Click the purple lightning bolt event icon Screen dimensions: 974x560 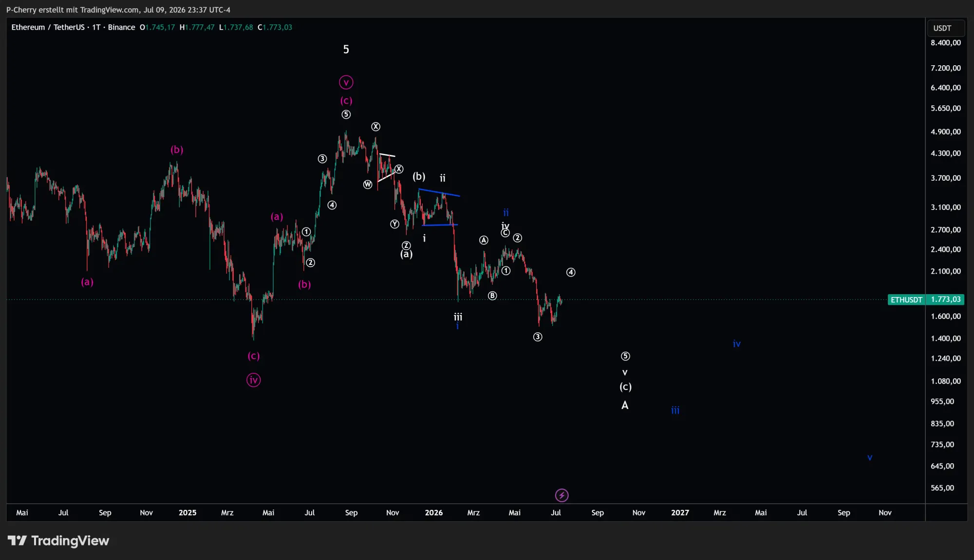coord(562,495)
